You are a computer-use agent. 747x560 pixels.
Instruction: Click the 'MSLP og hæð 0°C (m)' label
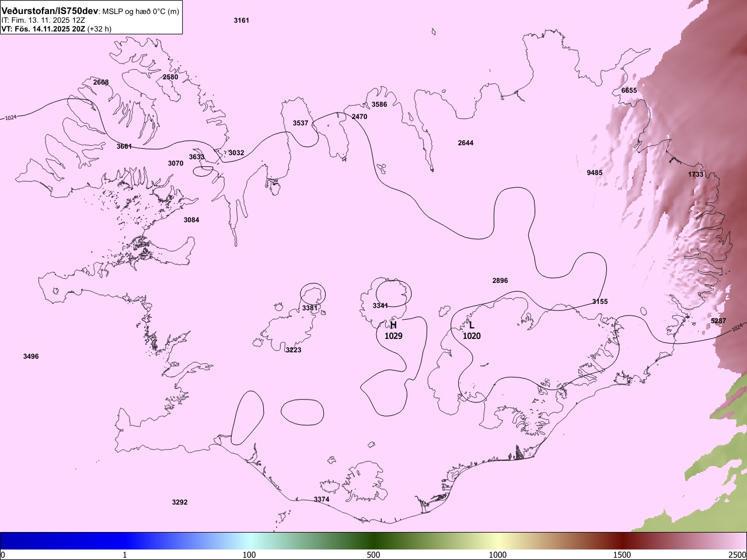click(141, 11)
